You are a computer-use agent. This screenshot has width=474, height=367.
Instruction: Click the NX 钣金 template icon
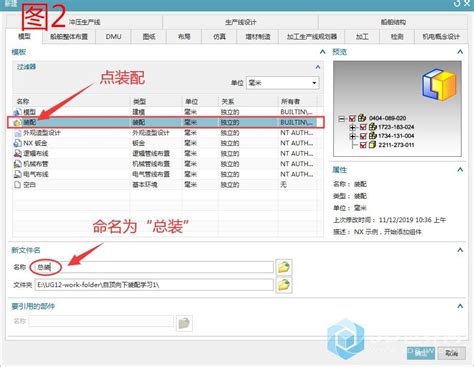[x=17, y=143]
